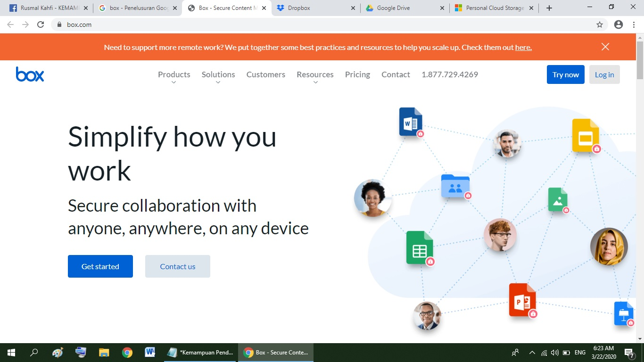Click the battery icon in tray
The image size is (644, 362).
[567, 352]
